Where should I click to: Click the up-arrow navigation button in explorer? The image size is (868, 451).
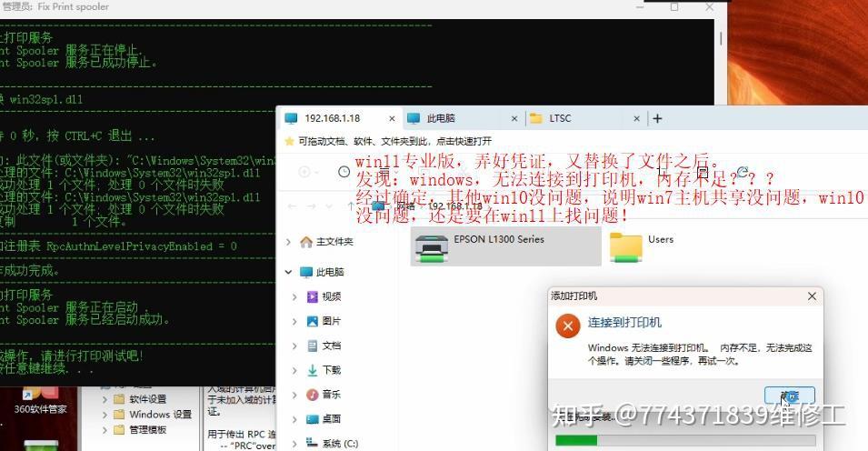coord(351,206)
